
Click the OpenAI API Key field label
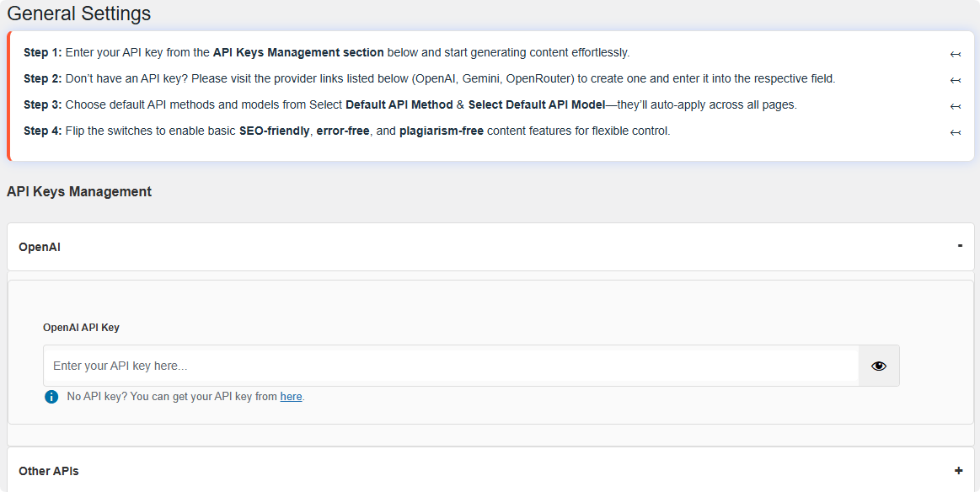point(81,328)
